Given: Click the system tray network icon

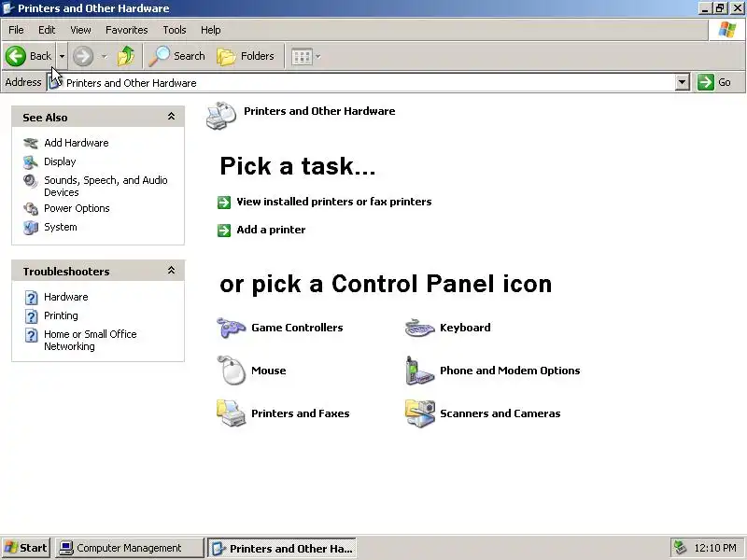Looking at the screenshot, I should click(681, 548).
